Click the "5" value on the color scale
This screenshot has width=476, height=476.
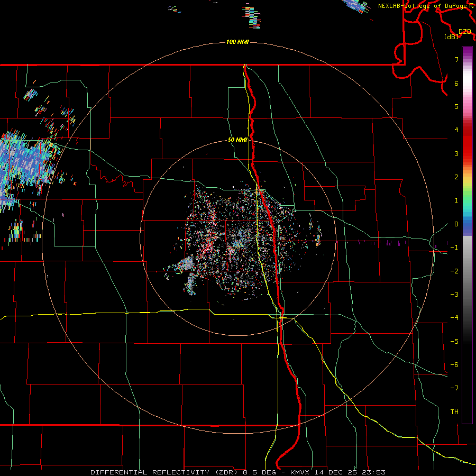[x=456, y=106]
